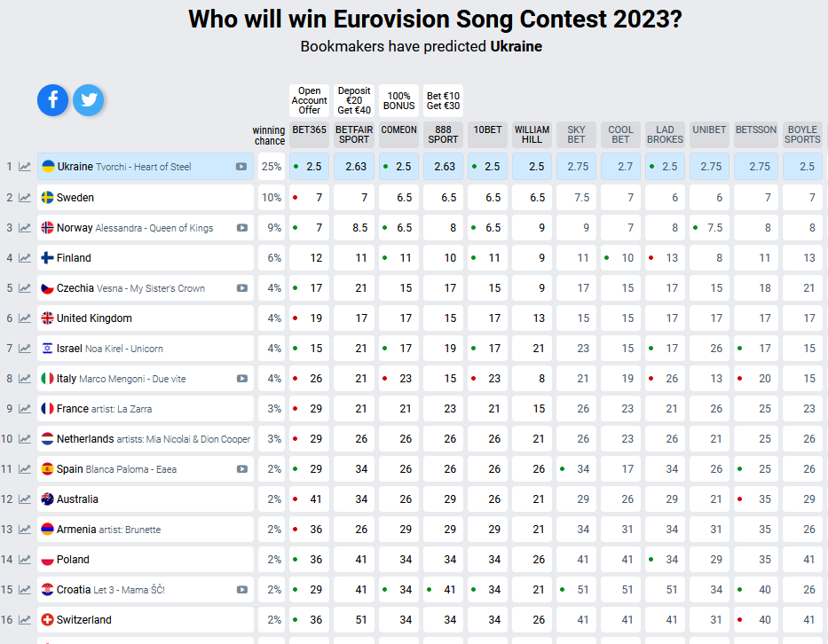This screenshot has height=644, width=828.
Task: Click the ComeOn 100% Bonus offer
Action: (x=398, y=100)
